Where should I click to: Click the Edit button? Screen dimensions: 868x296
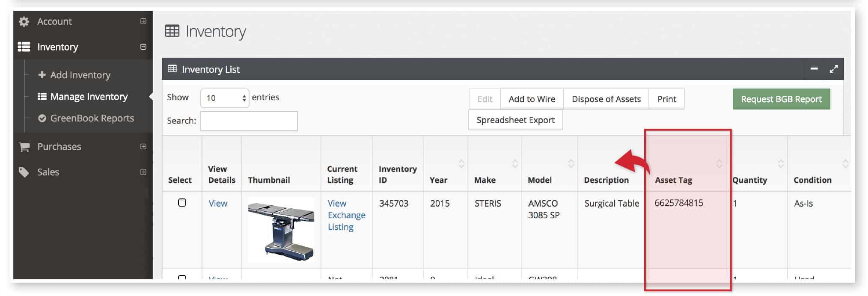coord(485,99)
